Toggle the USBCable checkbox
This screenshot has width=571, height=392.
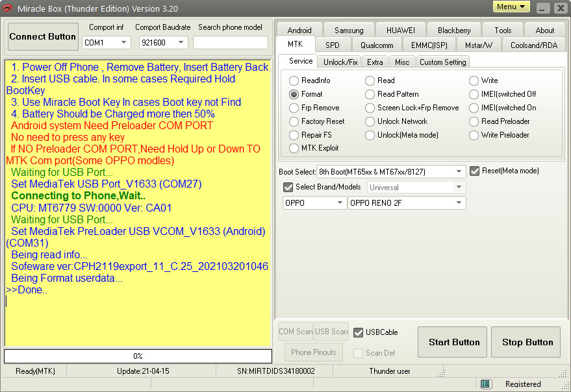pyautogui.click(x=359, y=332)
